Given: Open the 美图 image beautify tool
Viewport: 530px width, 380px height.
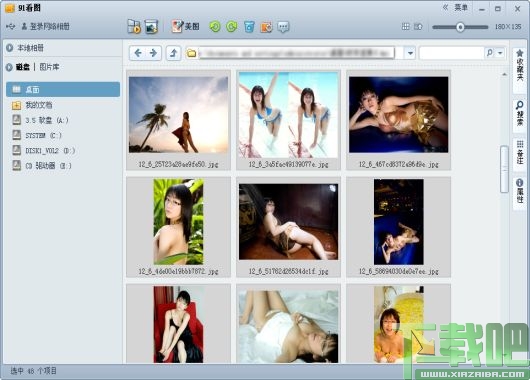Looking at the screenshot, I should [185, 26].
